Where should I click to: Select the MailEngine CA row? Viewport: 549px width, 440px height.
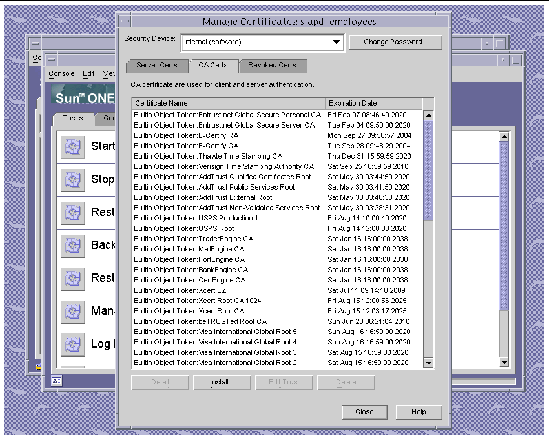[x=277, y=249]
